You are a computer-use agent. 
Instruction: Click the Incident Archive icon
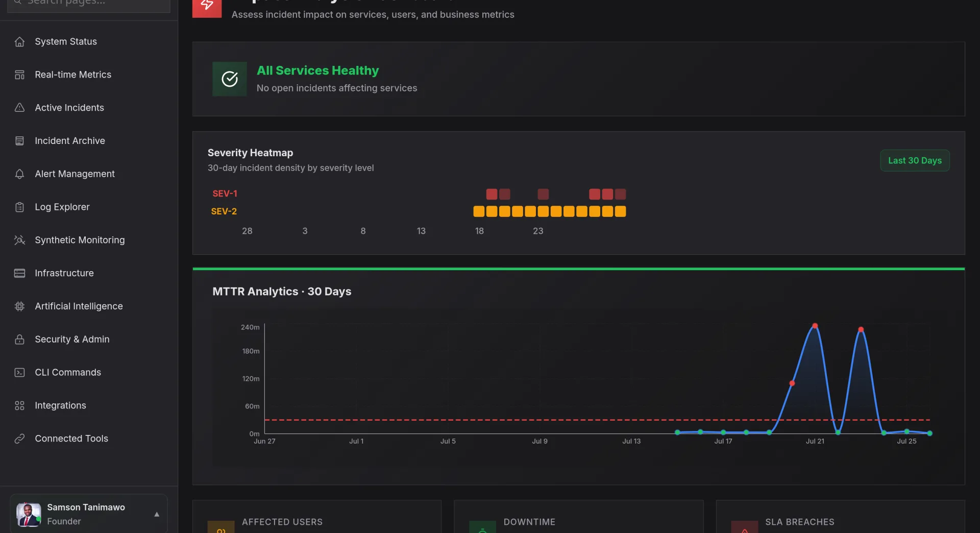pos(19,141)
